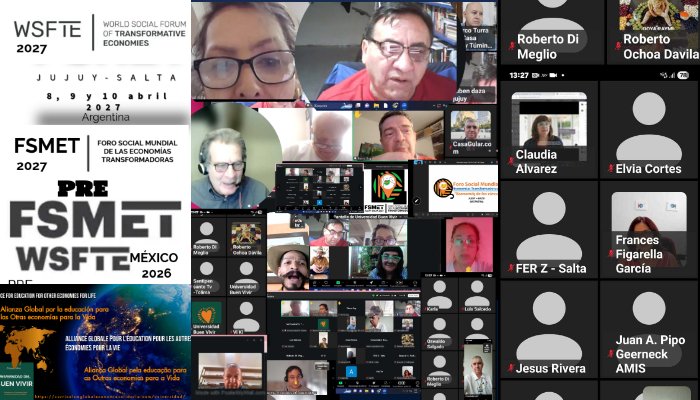The width and height of the screenshot is (700, 400).
Task: Click the muted mic icon beside large Roberto Ochoa Davila
Action: (x=618, y=46)
